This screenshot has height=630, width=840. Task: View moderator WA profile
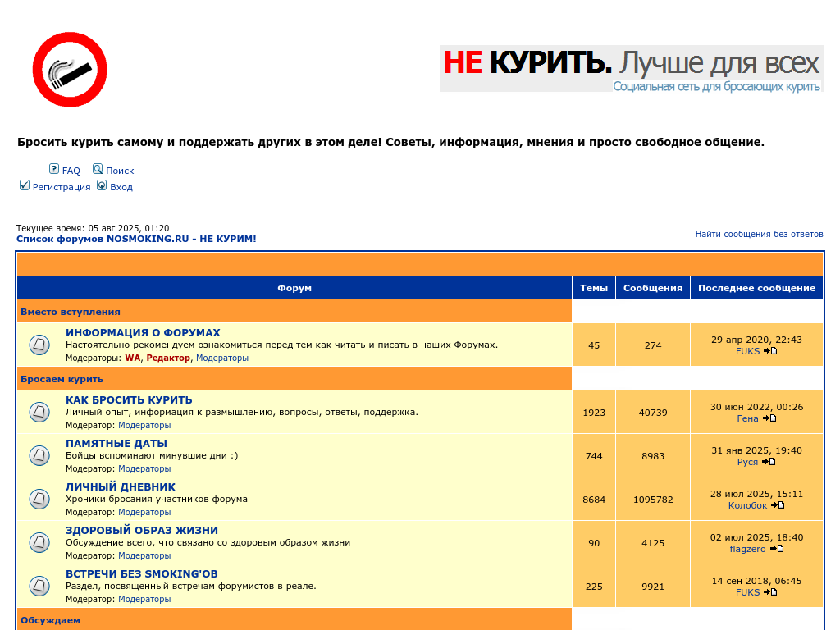pyautogui.click(x=132, y=358)
